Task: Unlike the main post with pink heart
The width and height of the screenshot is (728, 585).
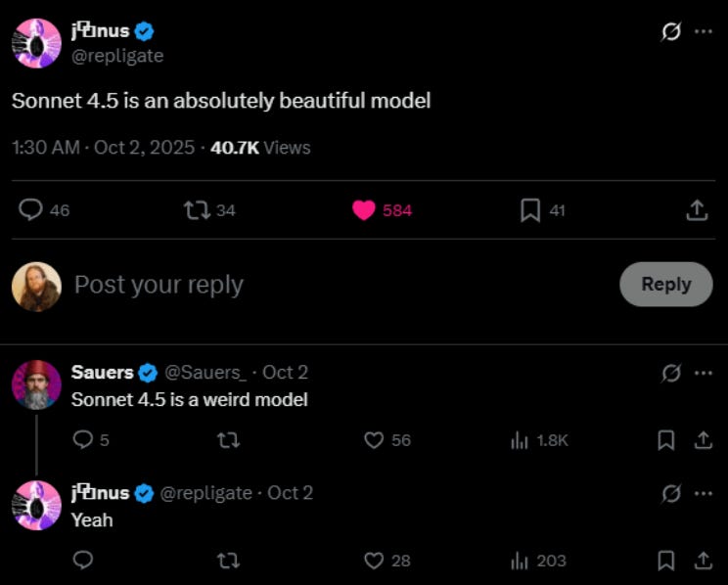Action: [364, 209]
